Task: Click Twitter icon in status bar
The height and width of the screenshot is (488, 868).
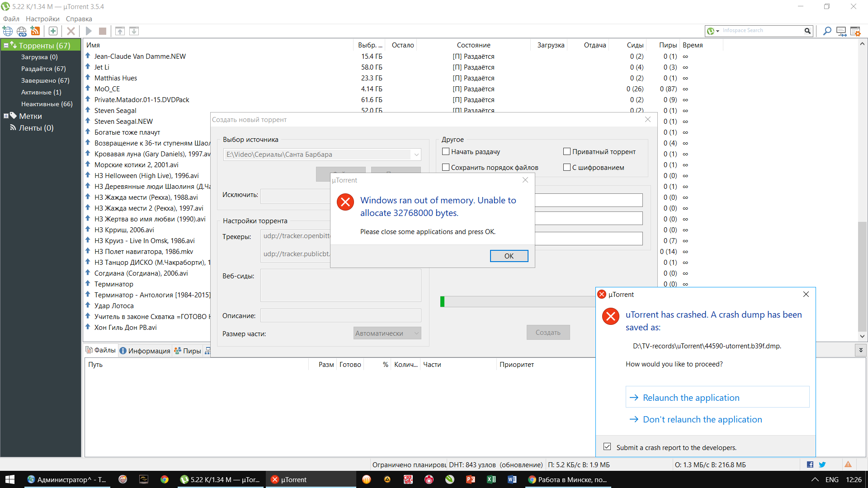Action: [x=822, y=465]
